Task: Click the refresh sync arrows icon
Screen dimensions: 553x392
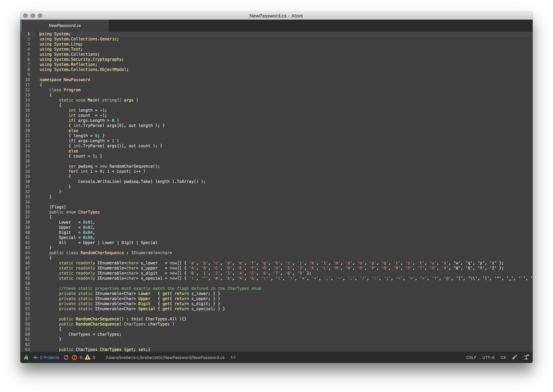Action: [66, 357]
